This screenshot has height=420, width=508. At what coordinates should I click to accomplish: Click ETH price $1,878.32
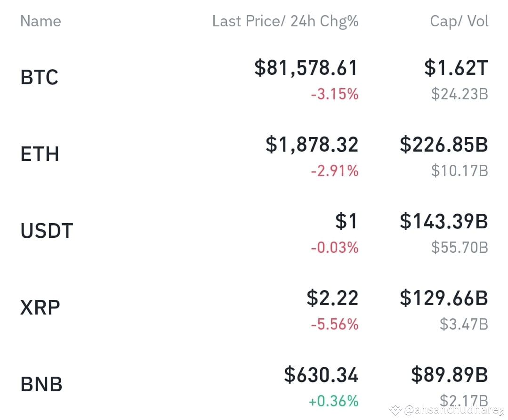(x=312, y=145)
